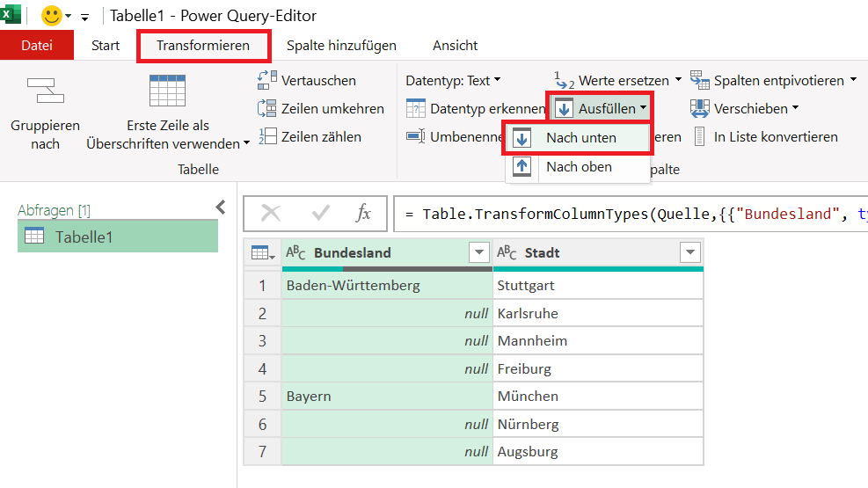Switch to the Transformieren tab

pyautogui.click(x=203, y=46)
